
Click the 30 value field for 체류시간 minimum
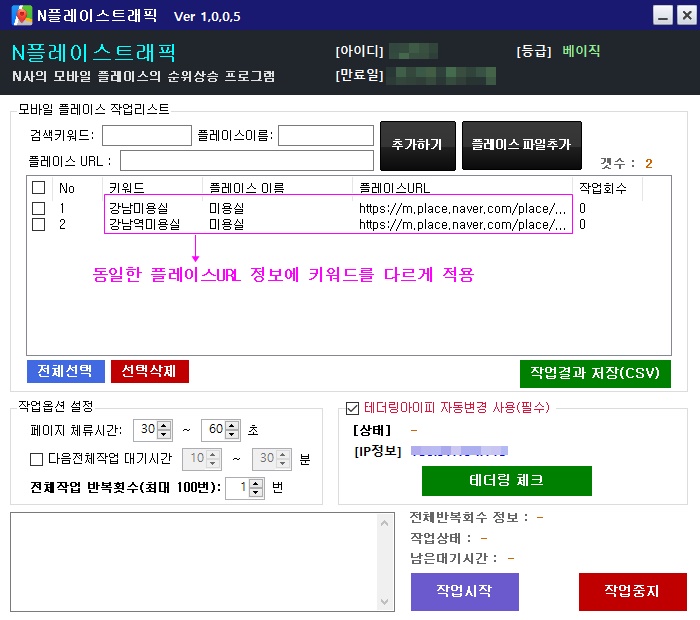point(146,430)
